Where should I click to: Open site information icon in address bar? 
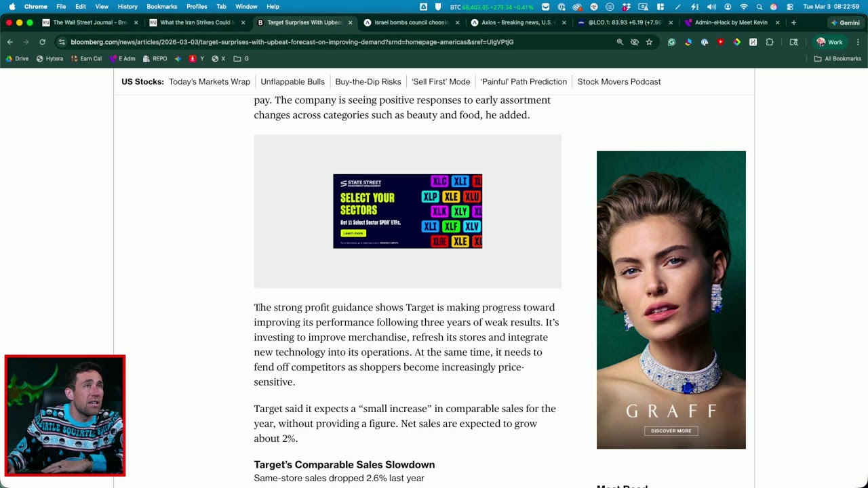[62, 42]
